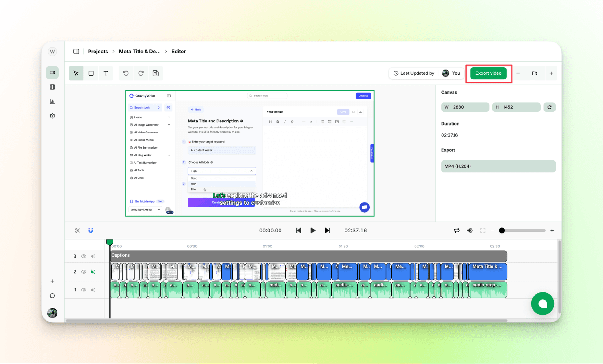Screen dimensions: 603x364
Task: Select Editor in the breadcrumb trail
Action: [178, 51]
